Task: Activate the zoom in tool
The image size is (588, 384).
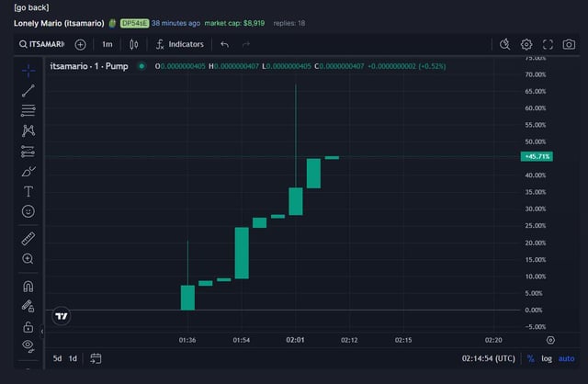Action: pyautogui.click(x=28, y=259)
